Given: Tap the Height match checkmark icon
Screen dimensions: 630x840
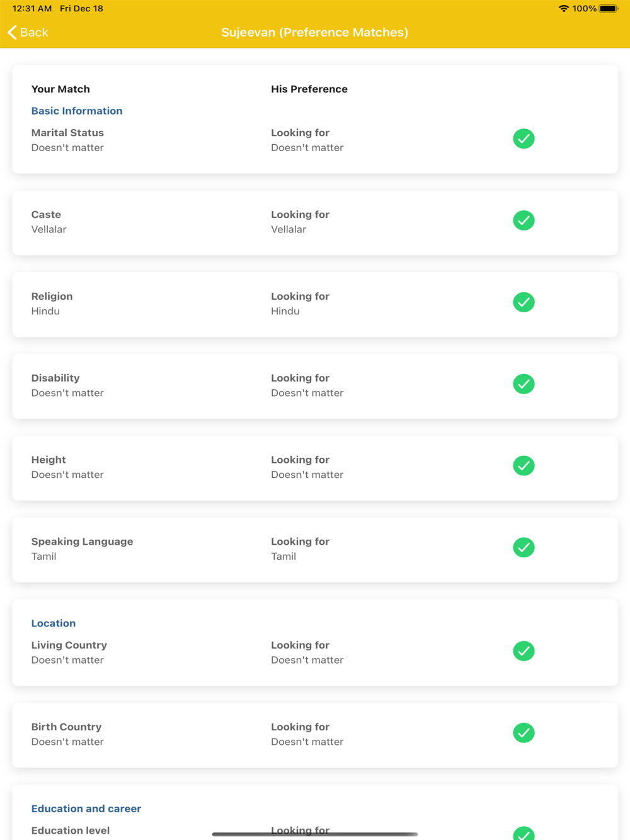Looking at the screenshot, I should point(524,466).
